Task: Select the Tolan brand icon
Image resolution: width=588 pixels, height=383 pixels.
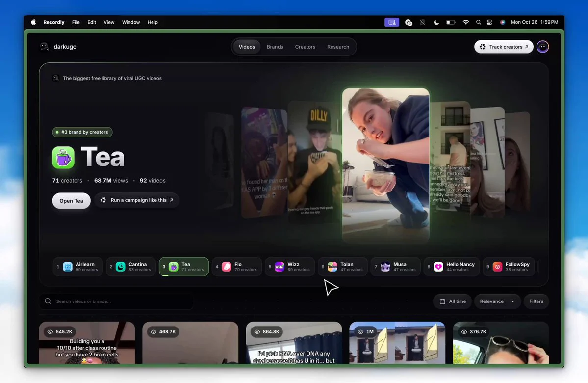Action: tap(332, 267)
